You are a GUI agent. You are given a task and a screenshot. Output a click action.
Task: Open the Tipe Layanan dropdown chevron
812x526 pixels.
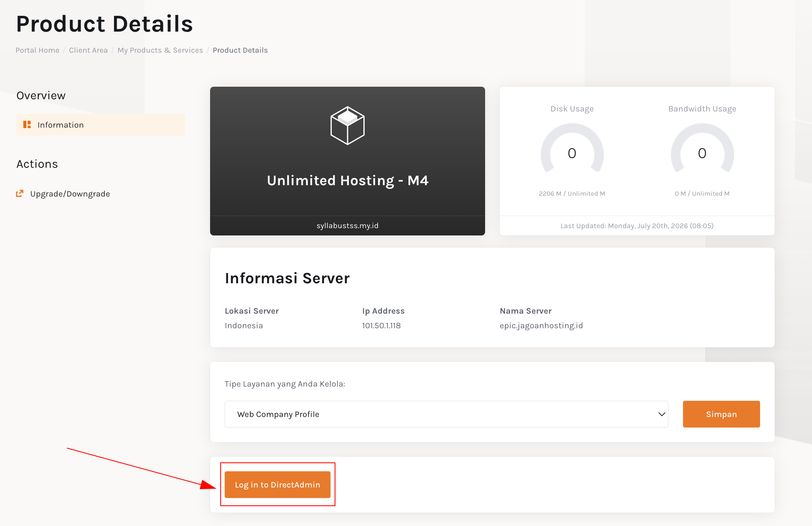click(662, 414)
